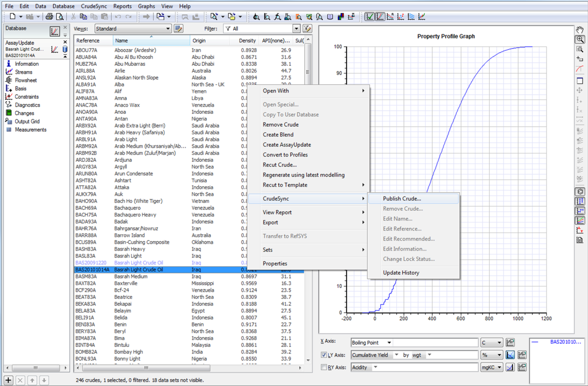This screenshot has width=588, height=386.
Task: Open the Reports menu in menu bar
Action: (x=122, y=6)
